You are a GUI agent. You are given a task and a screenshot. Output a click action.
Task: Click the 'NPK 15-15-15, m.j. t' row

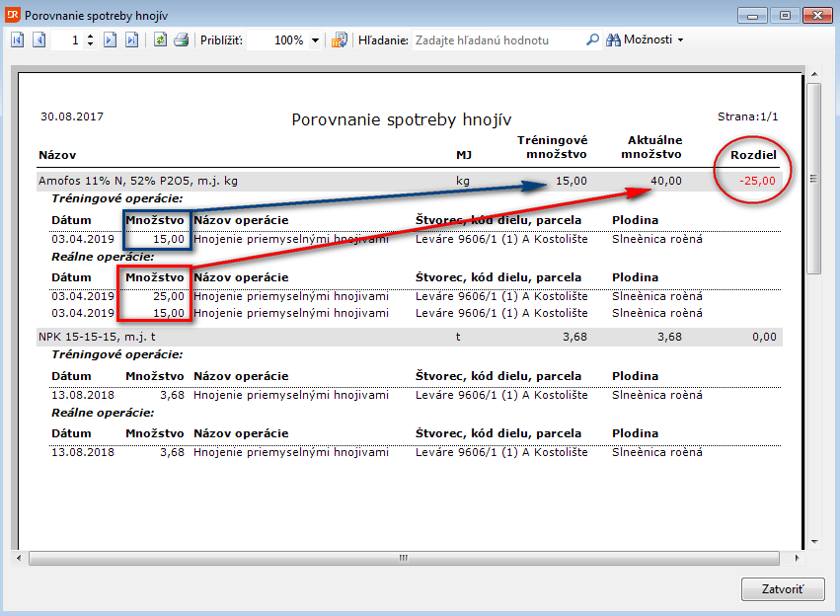(x=410, y=337)
